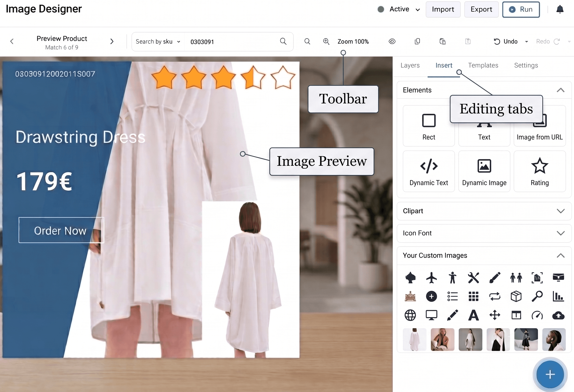Viewport: 574px width, 392px height.
Task: Switch to the Layers tab
Action: [410, 65]
